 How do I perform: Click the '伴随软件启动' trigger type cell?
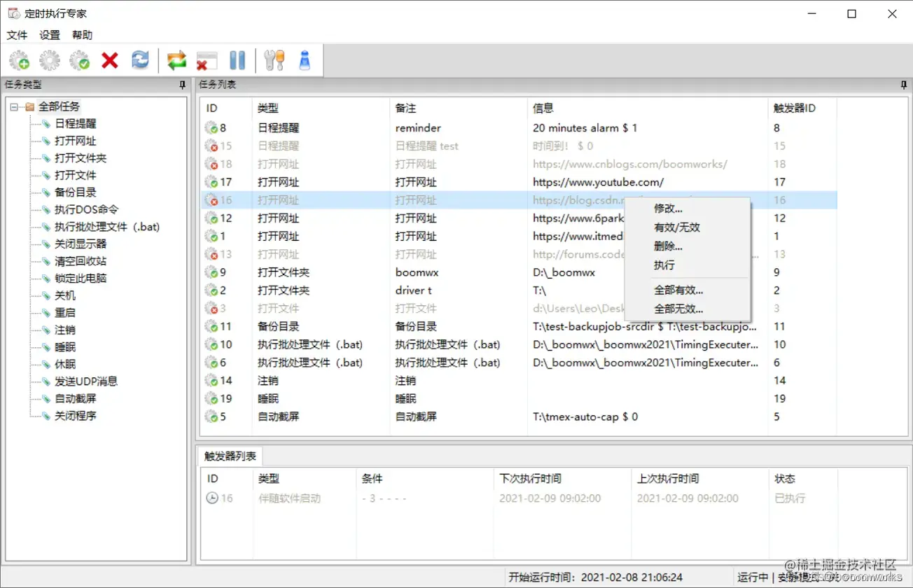tap(289, 498)
